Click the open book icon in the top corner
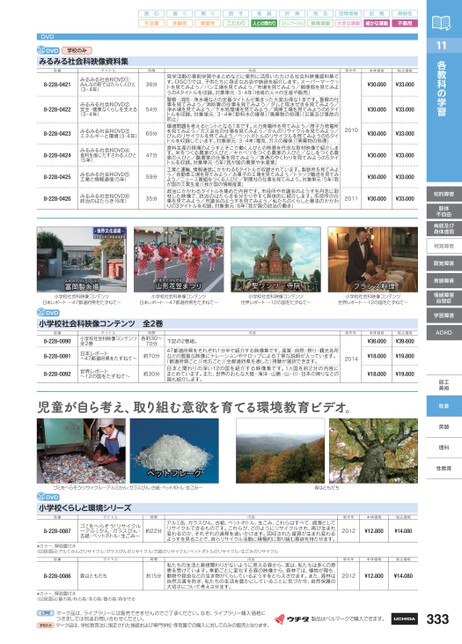 click(441, 23)
